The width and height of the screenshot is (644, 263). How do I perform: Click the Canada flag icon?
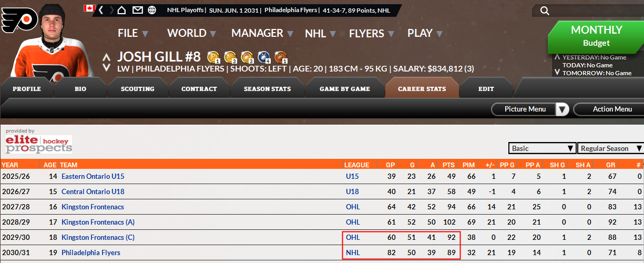89,8
